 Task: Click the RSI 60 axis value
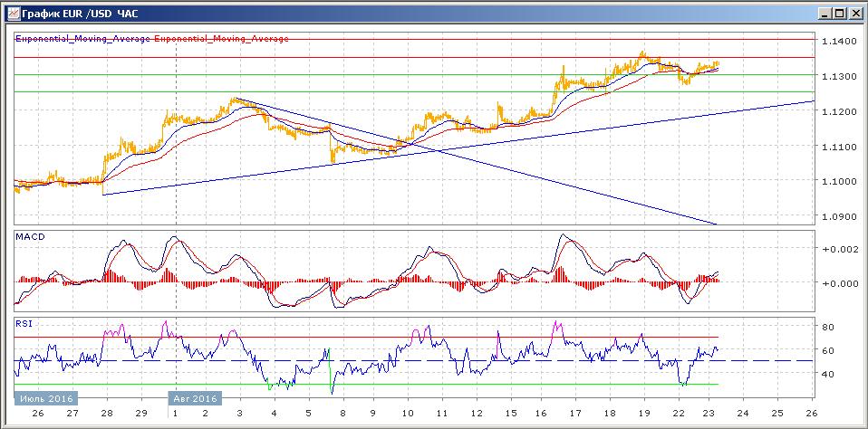coord(829,350)
